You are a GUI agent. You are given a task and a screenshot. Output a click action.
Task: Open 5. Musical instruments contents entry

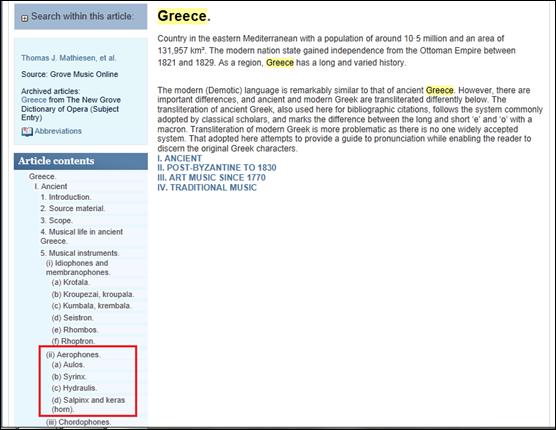point(80,253)
